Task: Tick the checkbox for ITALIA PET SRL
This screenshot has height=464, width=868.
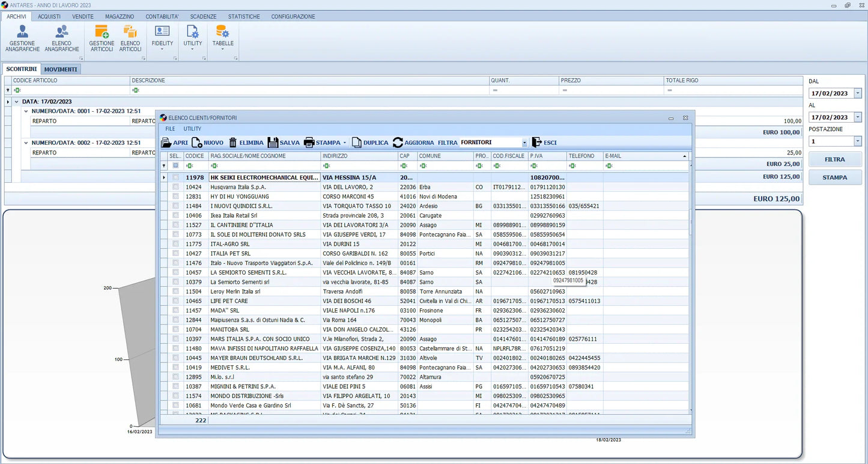Action: pyautogui.click(x=175, y=254)
